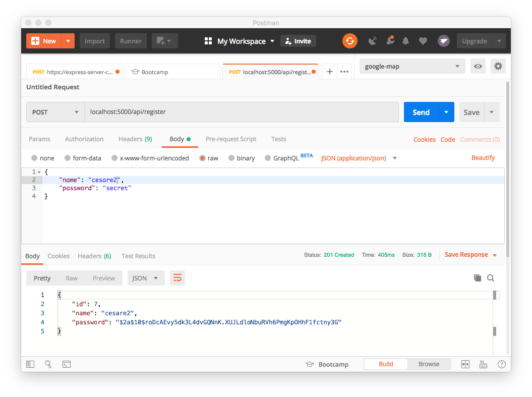
Task: Select the GraphQL body radio button
Action: point(268,158)
